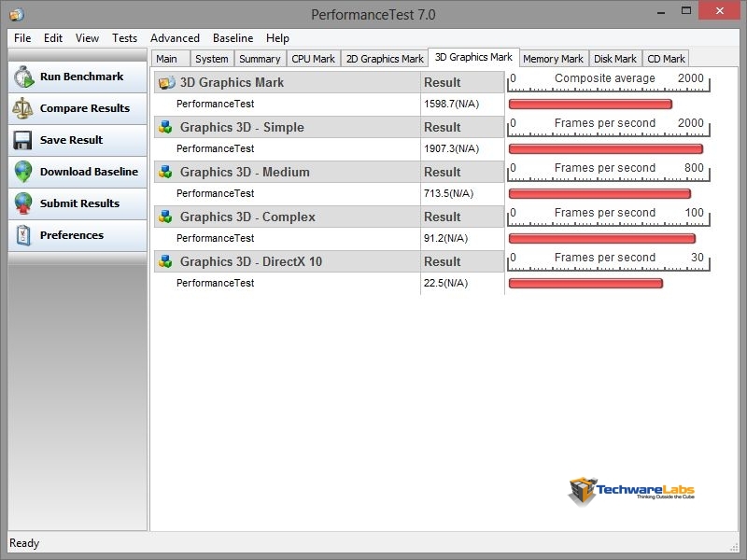
Task: Click the globe with red arrow icon
Action: (22, 203)
